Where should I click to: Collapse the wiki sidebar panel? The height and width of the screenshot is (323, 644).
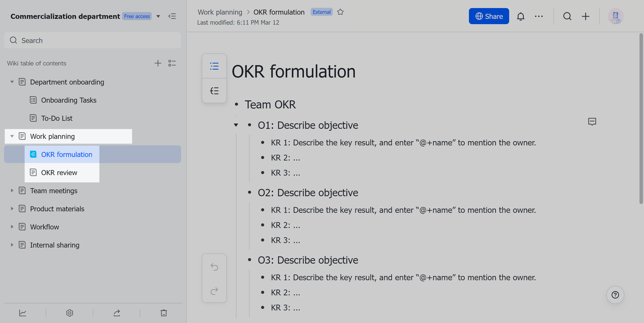tap(172, 16)
